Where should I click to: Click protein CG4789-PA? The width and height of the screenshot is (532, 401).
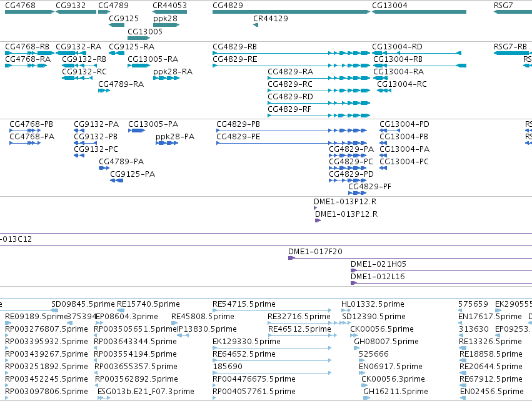(121, 162)
